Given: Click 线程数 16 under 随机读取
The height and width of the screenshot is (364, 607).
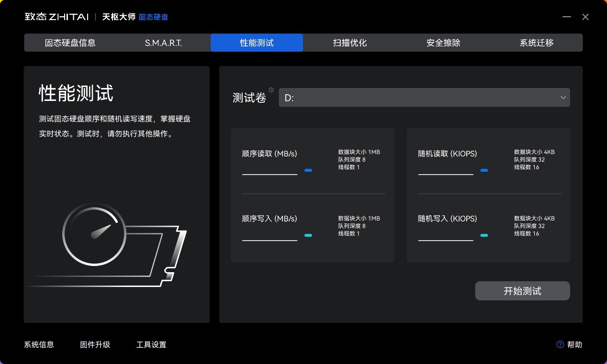Looking at the screenshot, I should 527,167.
